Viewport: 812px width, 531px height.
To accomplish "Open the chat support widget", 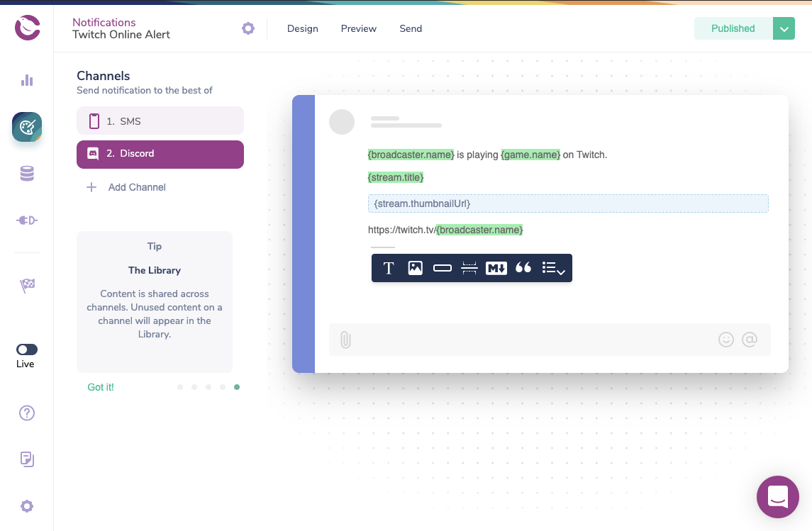I will 777,496.
